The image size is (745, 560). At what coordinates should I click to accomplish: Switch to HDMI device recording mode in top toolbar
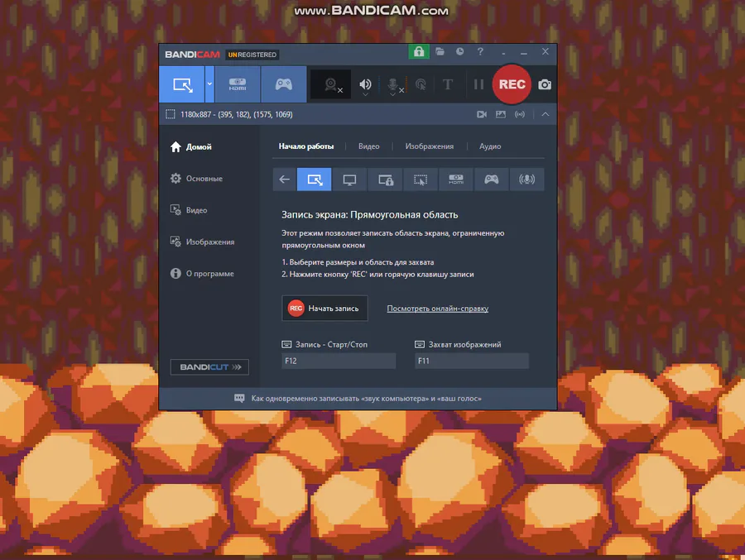238,84
